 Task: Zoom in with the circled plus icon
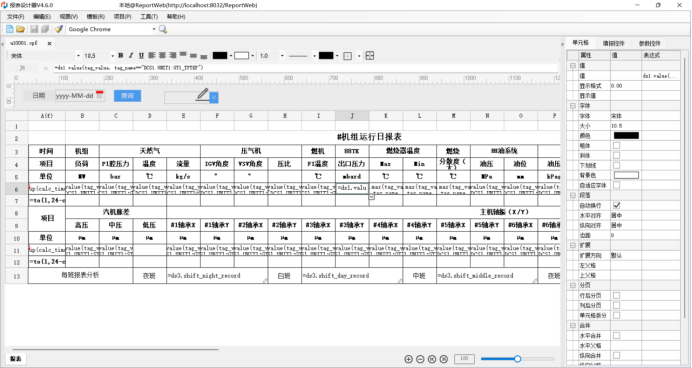pos(409,359)
